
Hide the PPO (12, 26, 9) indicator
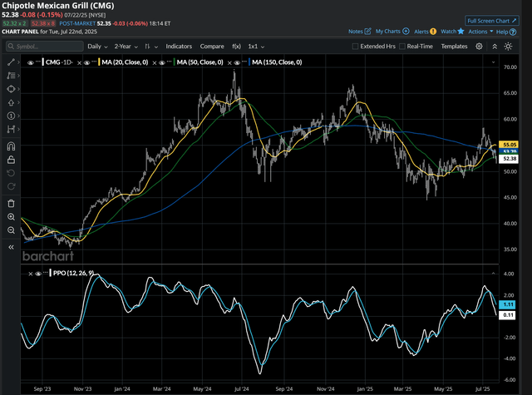pyautogui.click(x=38, y=274)
